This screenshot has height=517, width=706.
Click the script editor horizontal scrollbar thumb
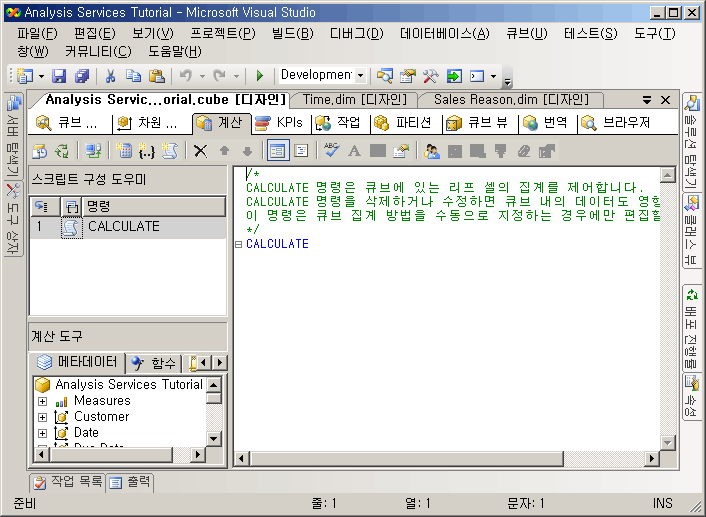tap(407, 458)
